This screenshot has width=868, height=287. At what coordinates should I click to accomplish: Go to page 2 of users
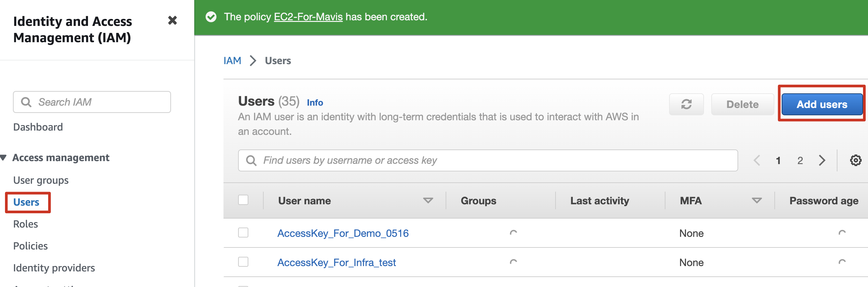[x=800, y=160]
